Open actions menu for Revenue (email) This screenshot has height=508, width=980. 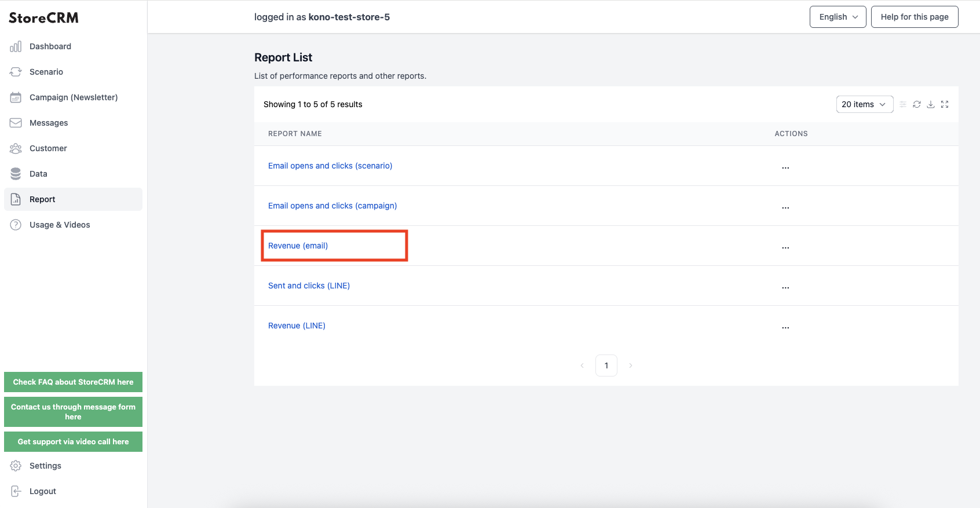[x=785, y=247]
